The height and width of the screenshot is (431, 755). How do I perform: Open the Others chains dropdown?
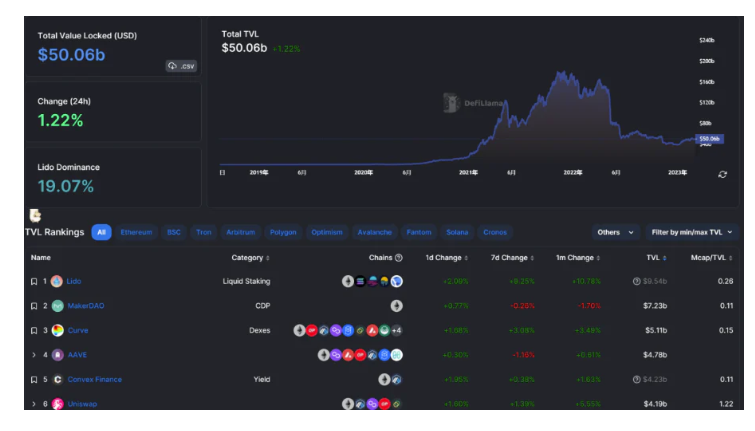point(615,232)
